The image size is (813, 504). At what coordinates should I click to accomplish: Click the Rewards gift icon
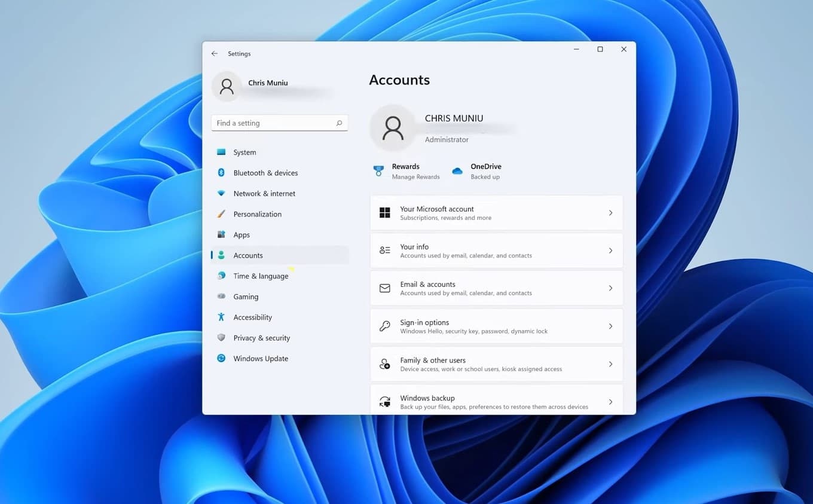coord(379,170)
